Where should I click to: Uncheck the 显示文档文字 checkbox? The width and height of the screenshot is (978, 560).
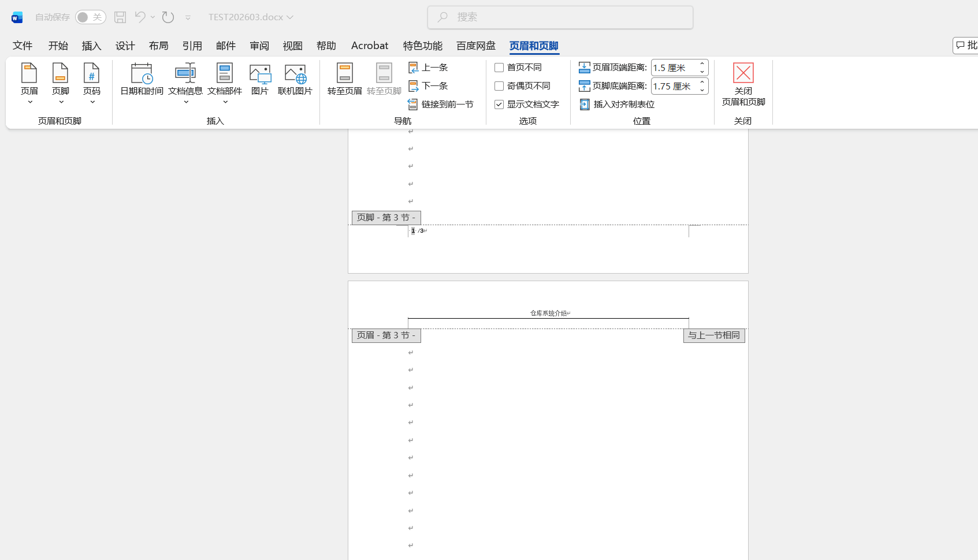499,104
